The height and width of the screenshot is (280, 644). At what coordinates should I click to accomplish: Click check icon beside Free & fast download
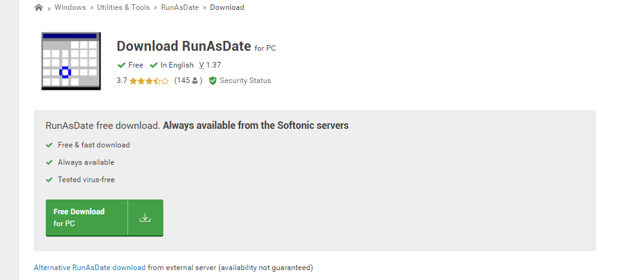pyautogui.click(x=49, y=145)
